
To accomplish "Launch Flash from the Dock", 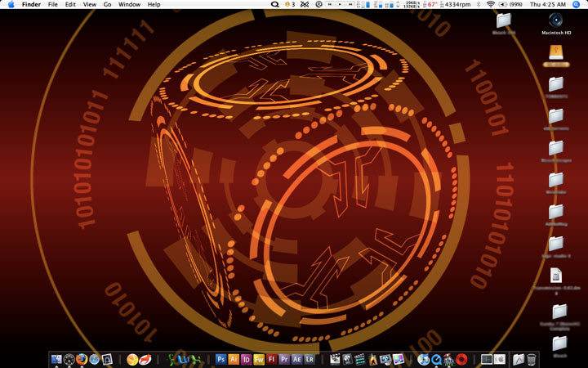I will [271, 359].
